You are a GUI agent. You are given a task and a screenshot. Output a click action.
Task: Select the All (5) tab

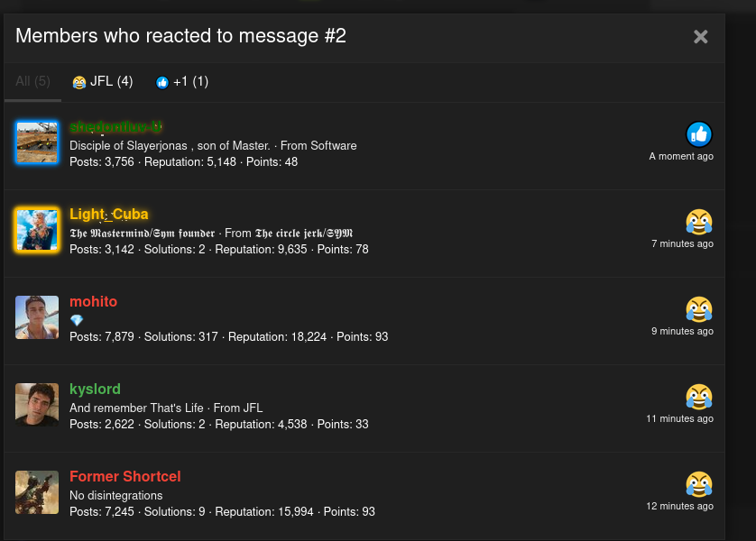pos(32,81)
